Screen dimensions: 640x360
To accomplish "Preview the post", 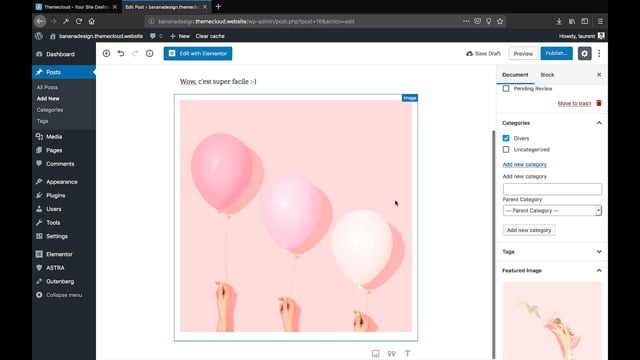I will tap(523, 53).
